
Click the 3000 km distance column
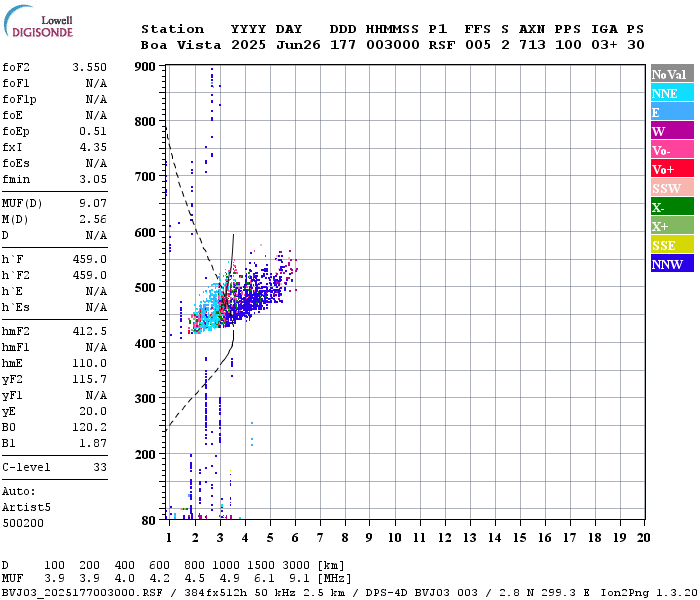(x=296, y=566)
